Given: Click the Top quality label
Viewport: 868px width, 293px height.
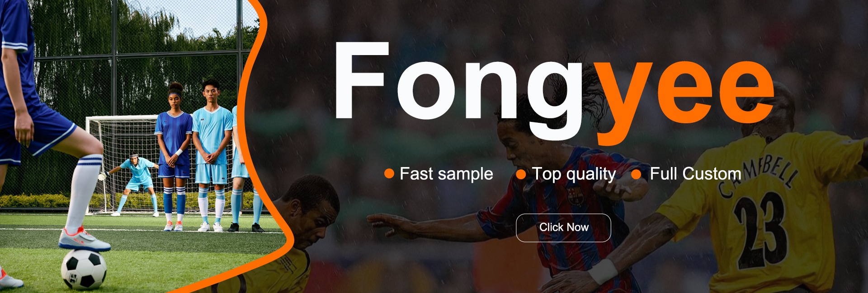Looking at the screenshot, I should [x=574, y=174].
